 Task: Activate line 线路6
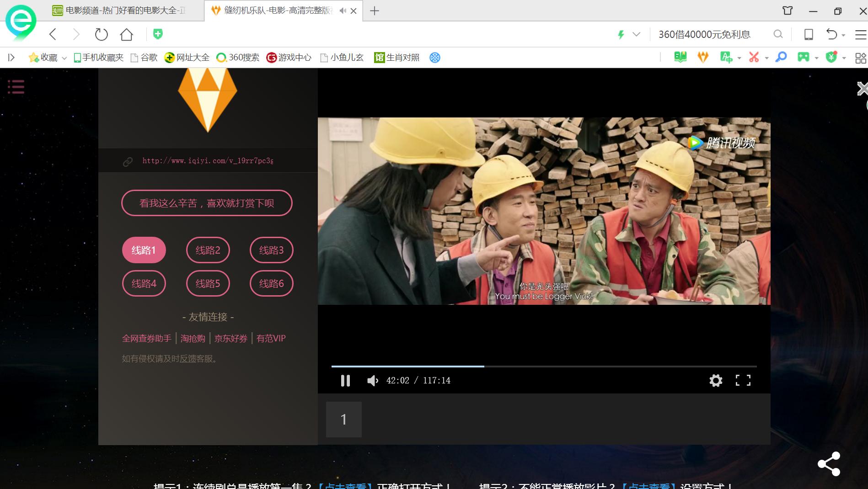[x=271, y=283]
